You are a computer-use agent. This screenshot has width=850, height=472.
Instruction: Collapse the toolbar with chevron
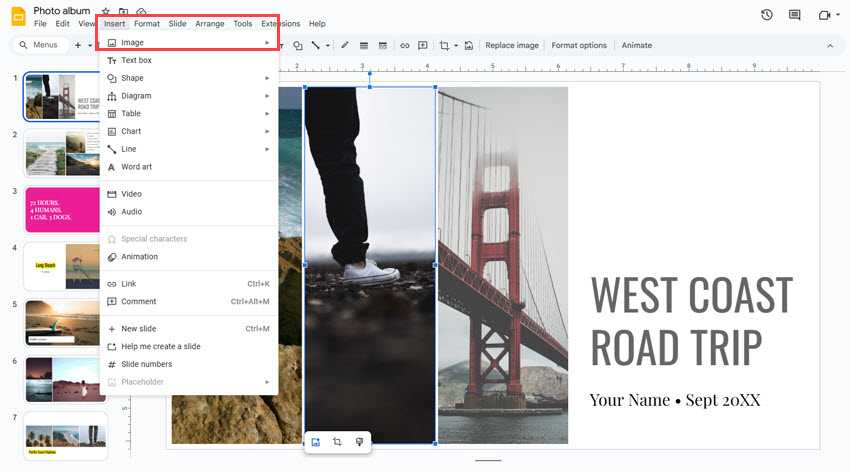click(x=830, y=46)
